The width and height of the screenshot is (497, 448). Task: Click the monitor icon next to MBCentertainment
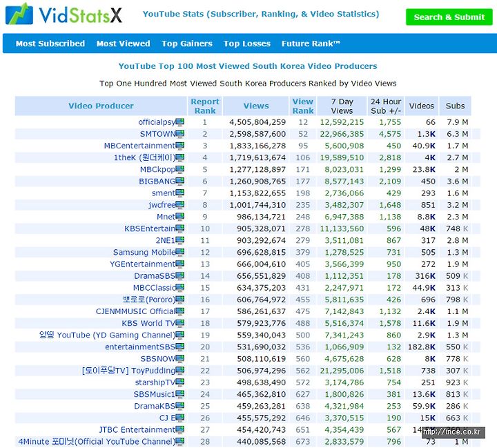pos(179,146)
